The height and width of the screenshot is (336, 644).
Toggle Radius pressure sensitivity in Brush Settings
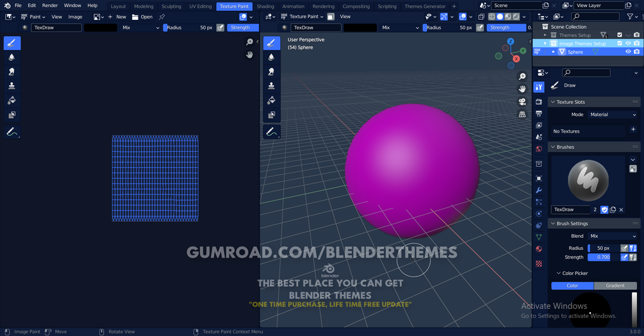point(624,248)
